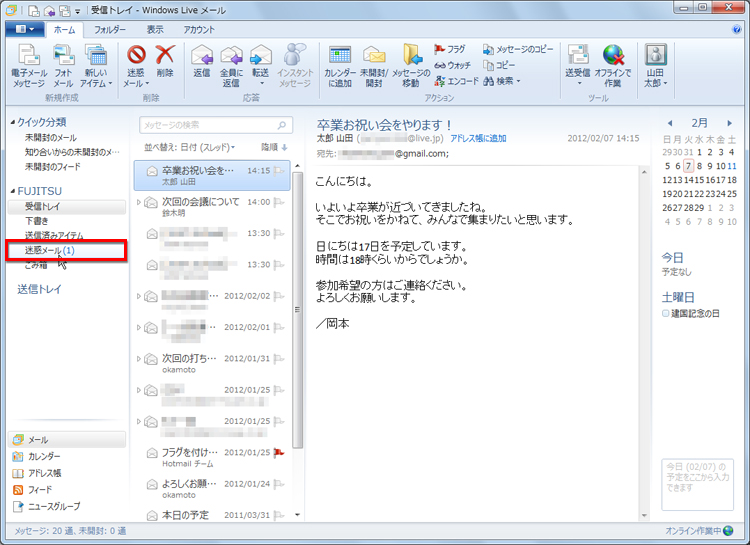Expand the 次回の打ち… thread
750x545 pixels.
139,359
